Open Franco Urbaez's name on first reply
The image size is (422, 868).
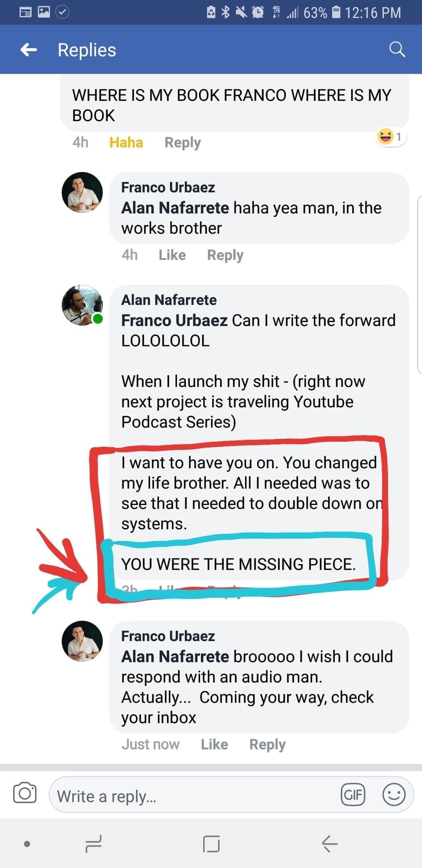(x=168, y=187)
